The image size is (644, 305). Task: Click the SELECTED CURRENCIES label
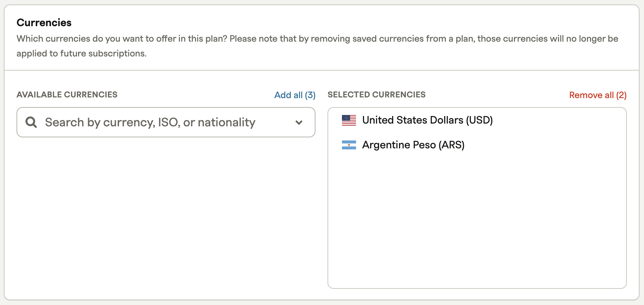click(377, 95)
